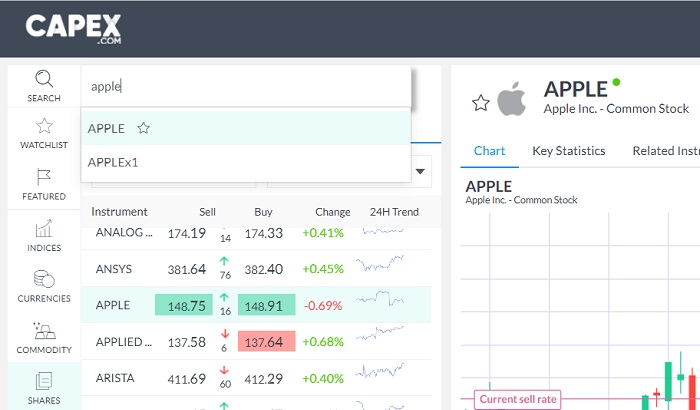Click the large APPLE title in header
700x410 pixels.
pos(575,89)
